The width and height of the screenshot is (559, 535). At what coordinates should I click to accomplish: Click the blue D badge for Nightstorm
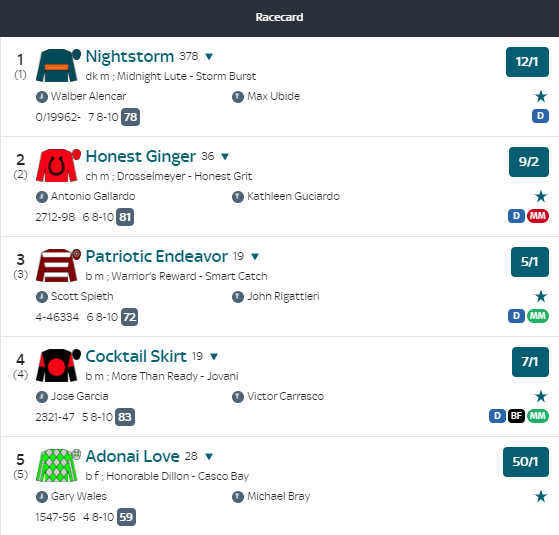(x=540, y=116)
